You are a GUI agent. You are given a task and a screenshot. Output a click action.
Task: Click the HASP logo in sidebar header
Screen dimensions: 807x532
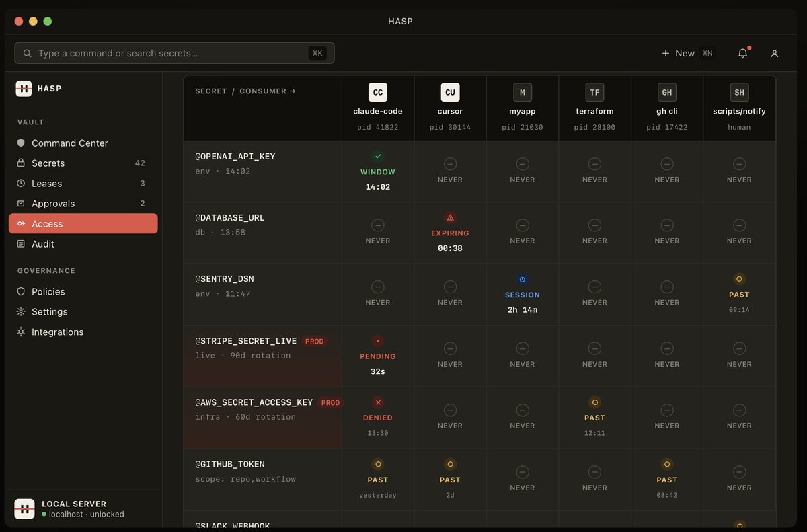24,88
